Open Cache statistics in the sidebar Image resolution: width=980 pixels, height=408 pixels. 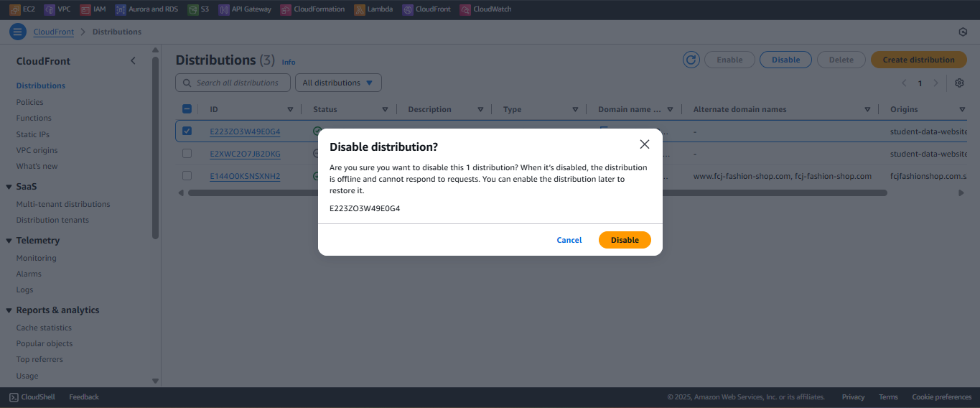click(x=44, y=328)
